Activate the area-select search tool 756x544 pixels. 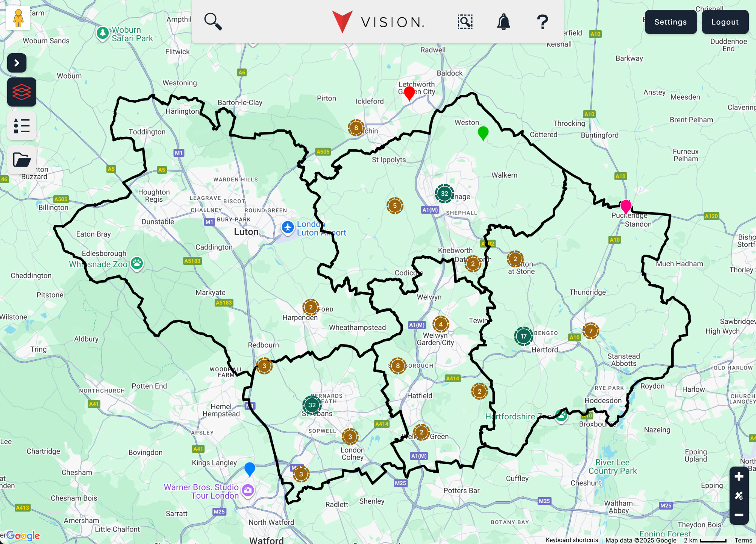pos(465,22)
